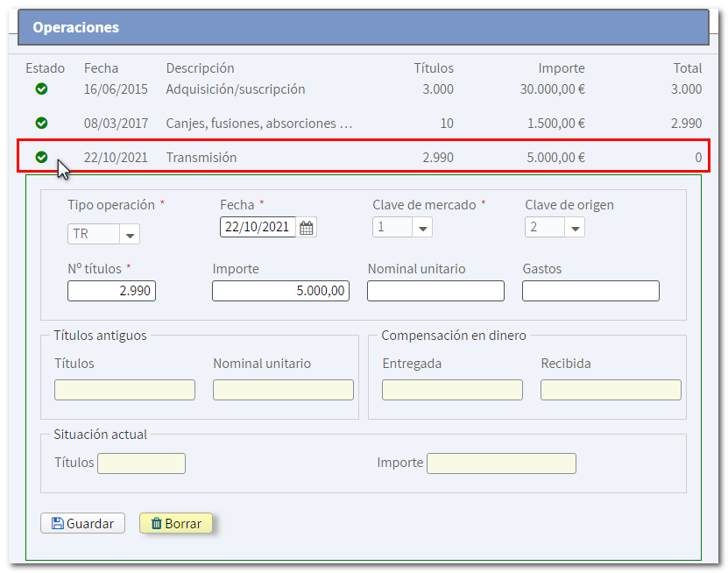Click the green status icon for 16/06/2015
The image size is (728, 573).
pos(41,89)
